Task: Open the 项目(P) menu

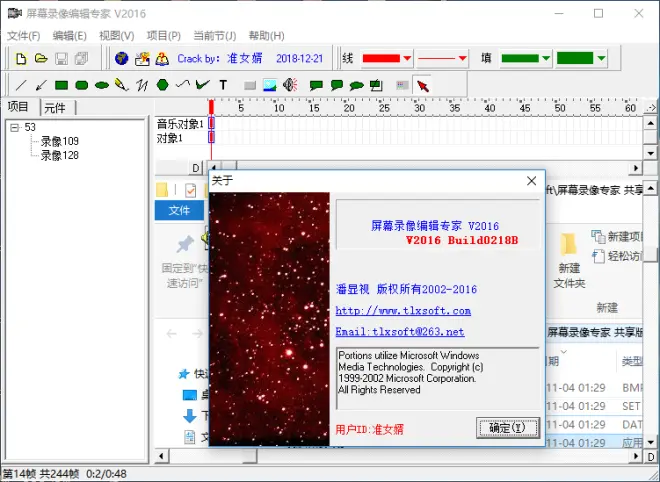Action: click(163, 36)
